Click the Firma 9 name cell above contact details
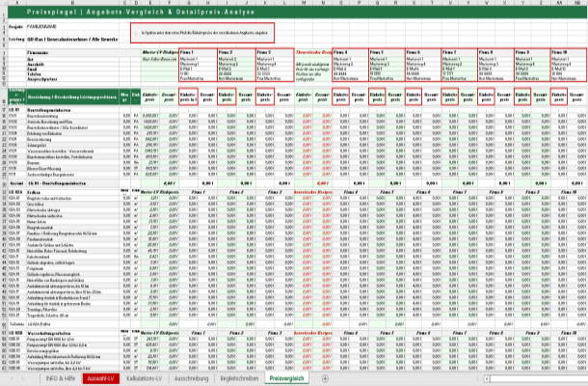The image size is (588, 386). click(532, 52)
